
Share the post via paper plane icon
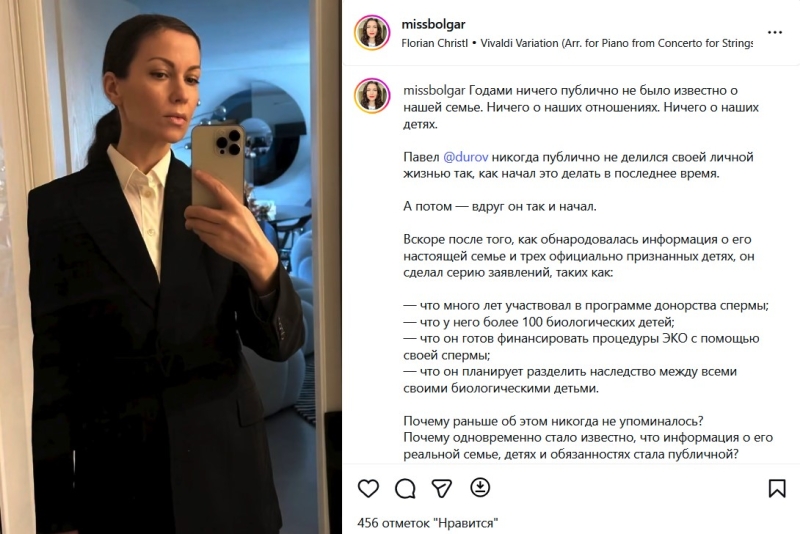(x=442, y=488)
